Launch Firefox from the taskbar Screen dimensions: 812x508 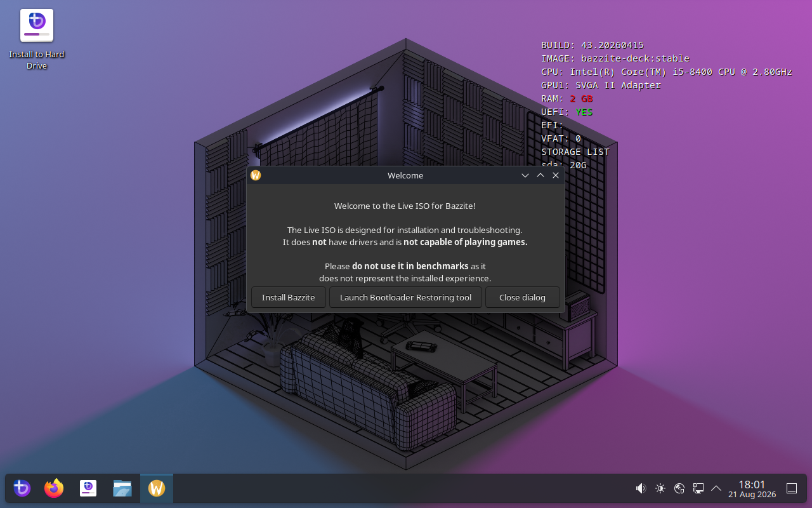(x=54, y=488)
